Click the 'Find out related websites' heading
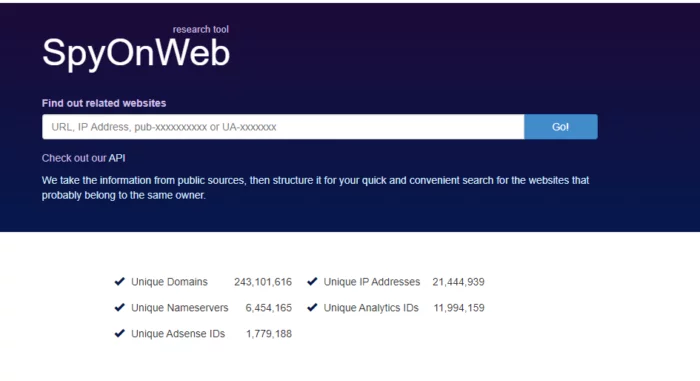Viewport: 700px width, 381px height. coord(104,103)
